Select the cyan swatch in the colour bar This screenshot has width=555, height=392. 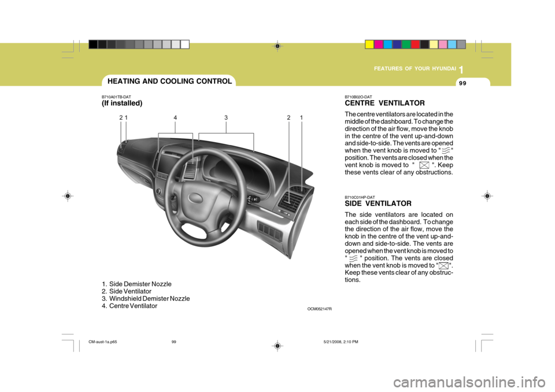[x=388, y=45]
